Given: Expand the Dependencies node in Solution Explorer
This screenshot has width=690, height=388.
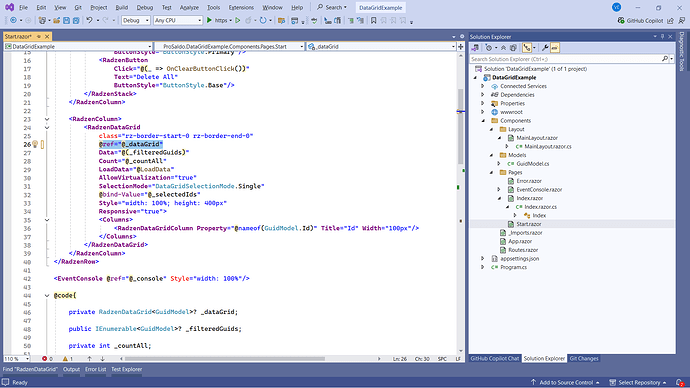Looking at the screenshot, I should [x=483, y=95].
